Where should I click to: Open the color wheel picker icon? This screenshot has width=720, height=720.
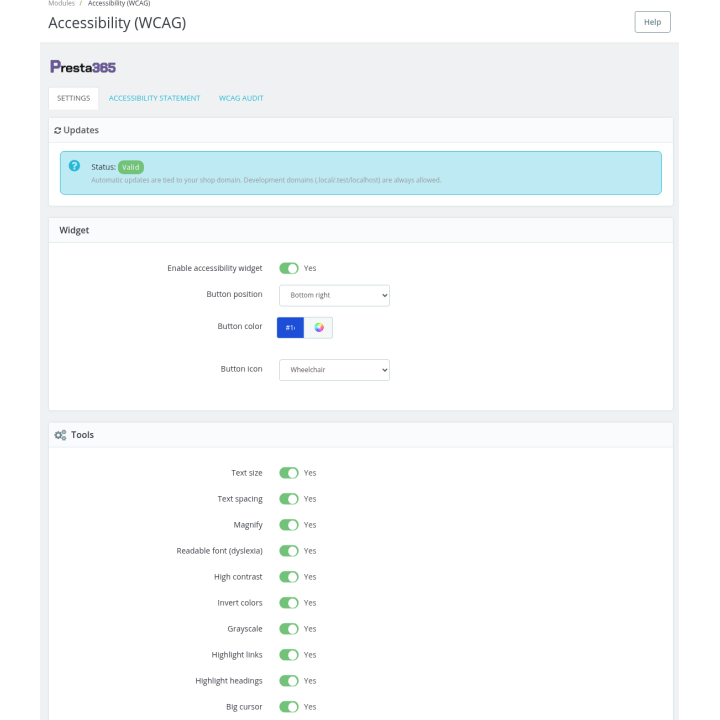(319, 327)
